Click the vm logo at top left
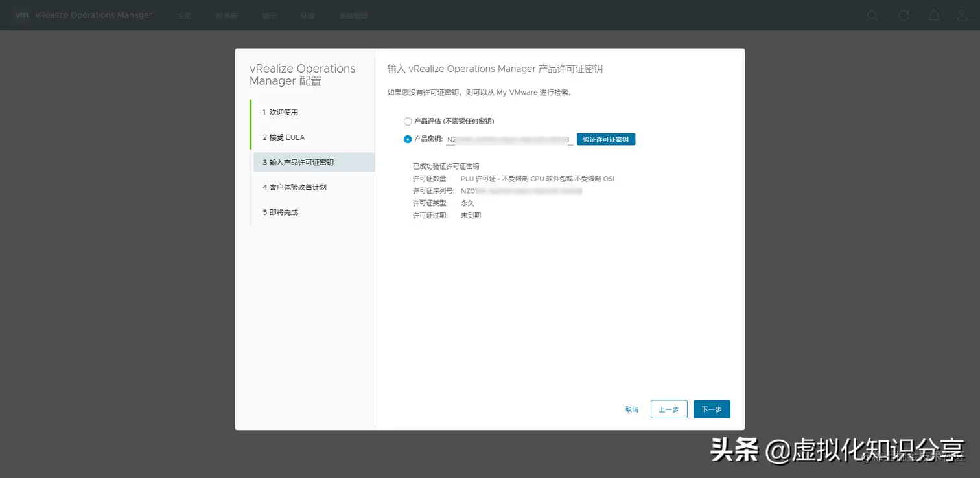Screen dimensions: 980x478 [x=21, y=15]
